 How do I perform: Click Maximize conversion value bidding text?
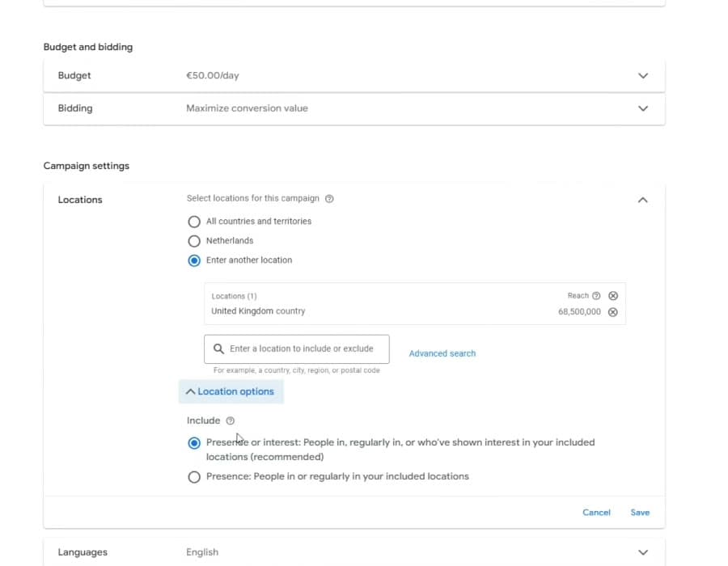point(247,108)
